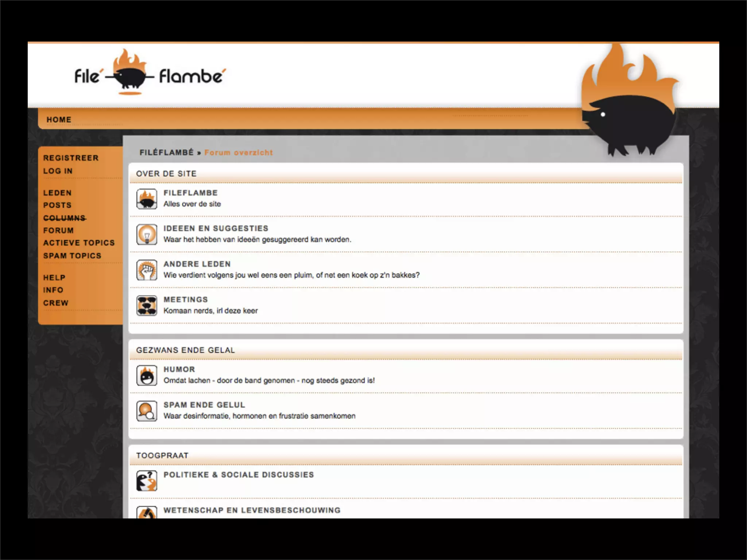The height and width of the screenshot is (560, 747).
Task: Click the struck-through Columns menu item
Action: [65, 218]
